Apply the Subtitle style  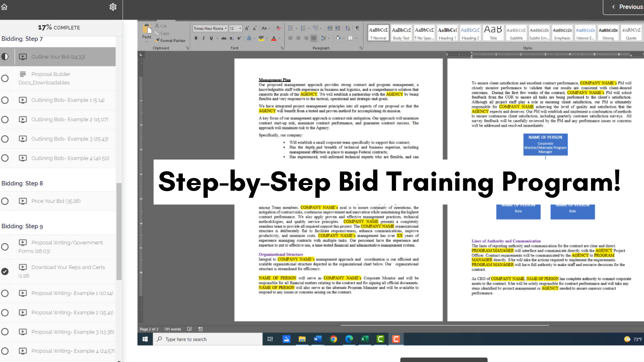tap(516, 33)
